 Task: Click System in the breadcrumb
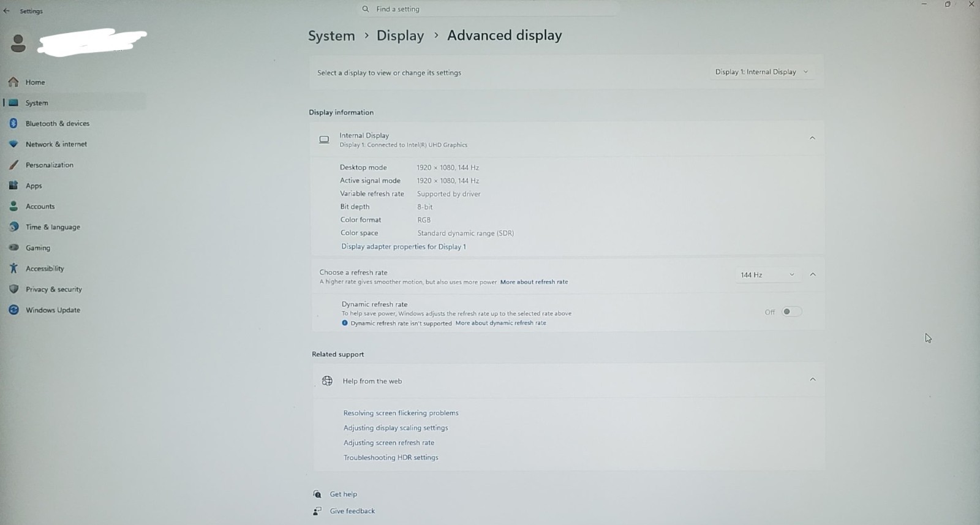[x=331, y=36]
